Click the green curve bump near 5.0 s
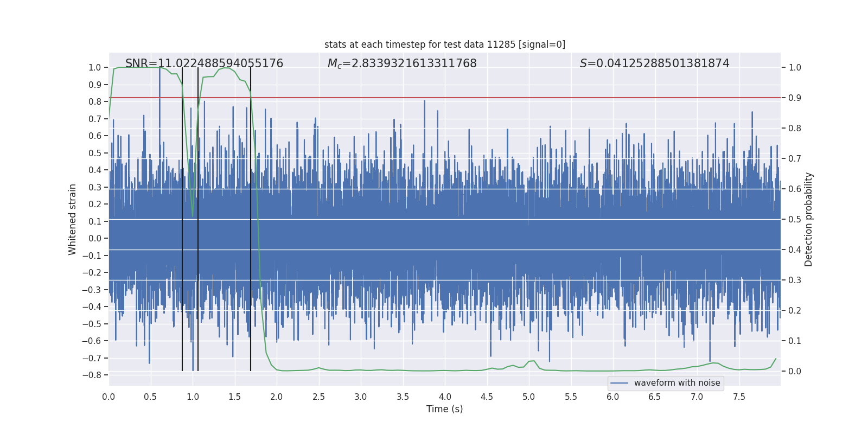The image size is (868, 434). coord(532,361)
